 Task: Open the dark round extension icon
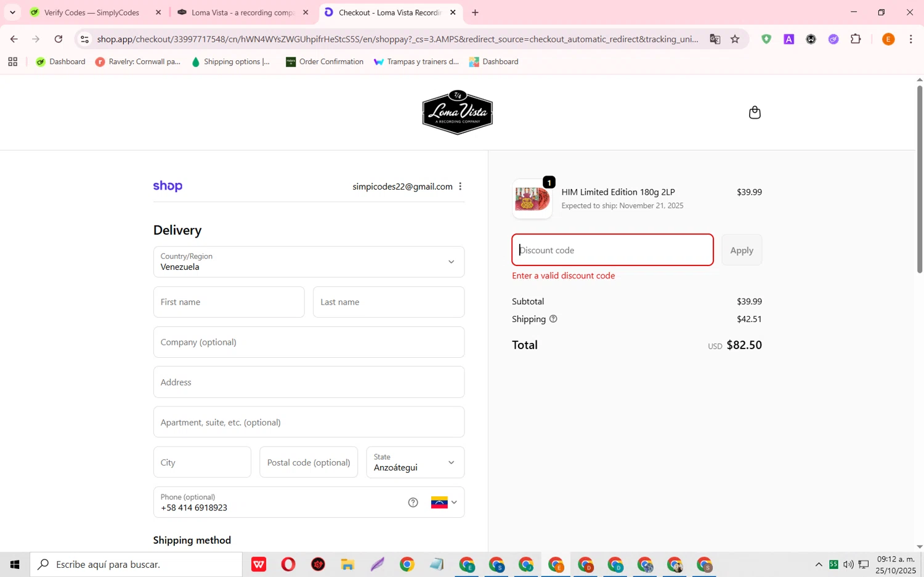tap(811, 39)
